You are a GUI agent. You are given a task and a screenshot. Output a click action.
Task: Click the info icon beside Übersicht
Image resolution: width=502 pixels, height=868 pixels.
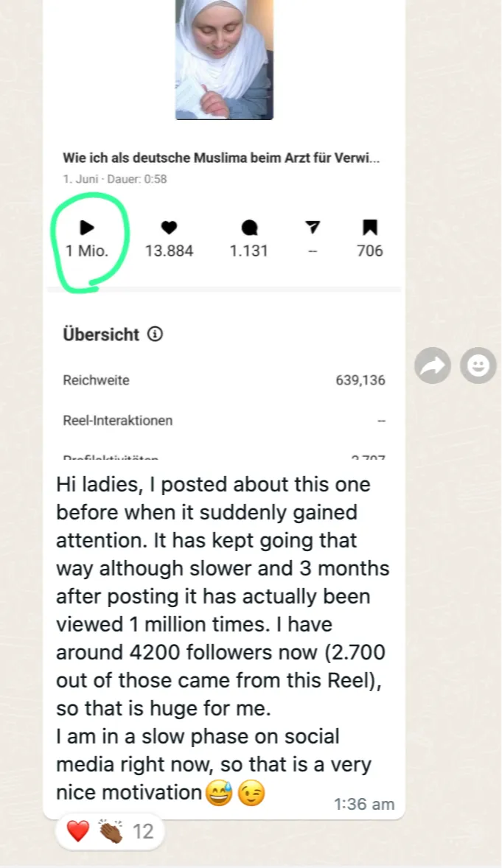click(155, 335)
